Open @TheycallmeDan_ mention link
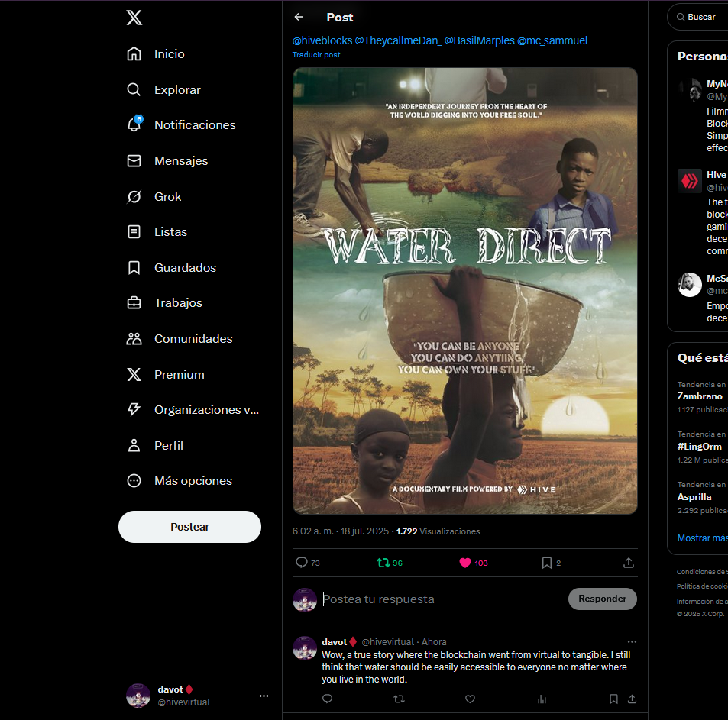 coord(398,40)
